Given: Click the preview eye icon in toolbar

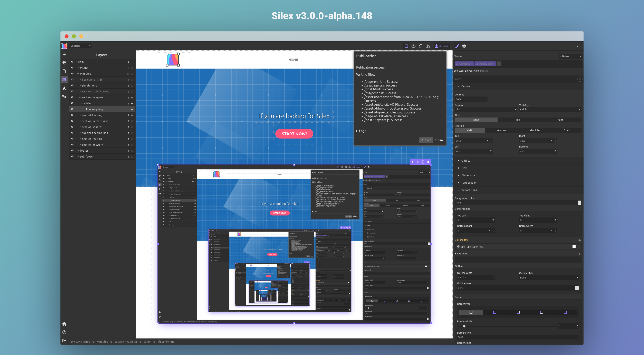Looking at the screenshot, I should pyautogui.click(x=413, y=46).
